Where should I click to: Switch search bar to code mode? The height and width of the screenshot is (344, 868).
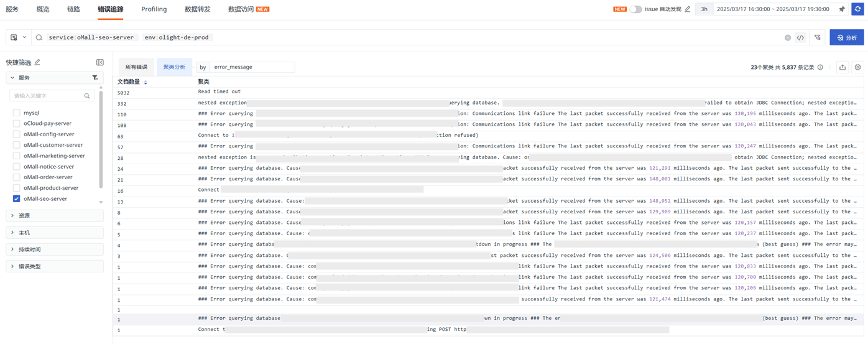click(x=801, y=38)
